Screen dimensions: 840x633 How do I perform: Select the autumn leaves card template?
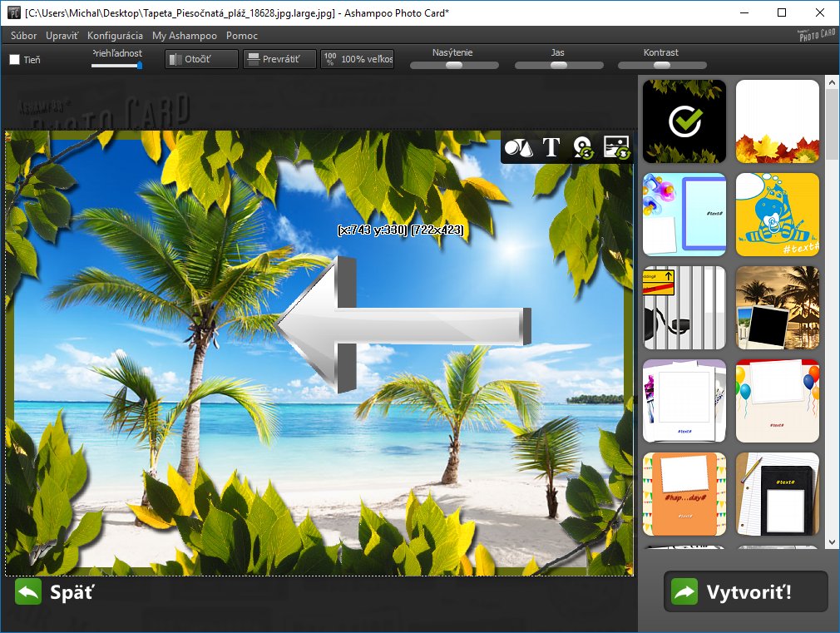tap(778, 121)
